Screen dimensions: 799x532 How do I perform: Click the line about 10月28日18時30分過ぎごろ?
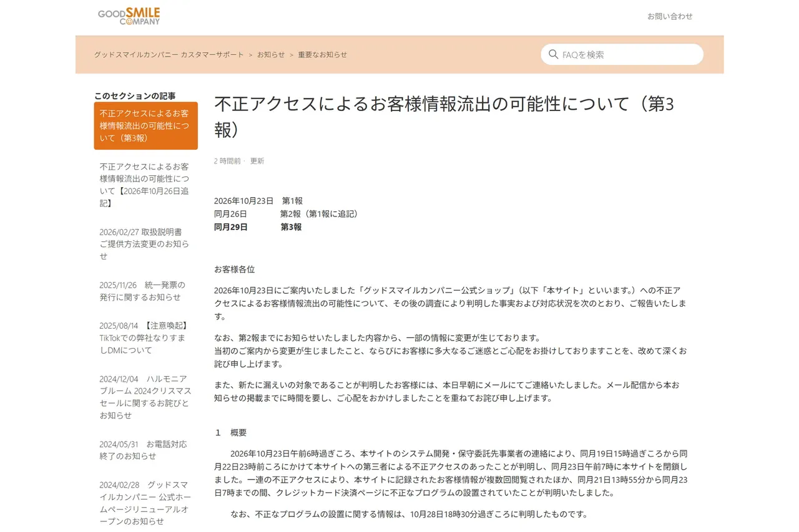[409, 515]
